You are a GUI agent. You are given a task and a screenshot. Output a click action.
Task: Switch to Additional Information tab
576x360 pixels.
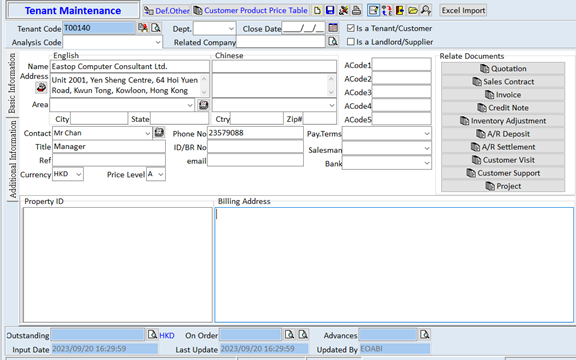(12, 159)
